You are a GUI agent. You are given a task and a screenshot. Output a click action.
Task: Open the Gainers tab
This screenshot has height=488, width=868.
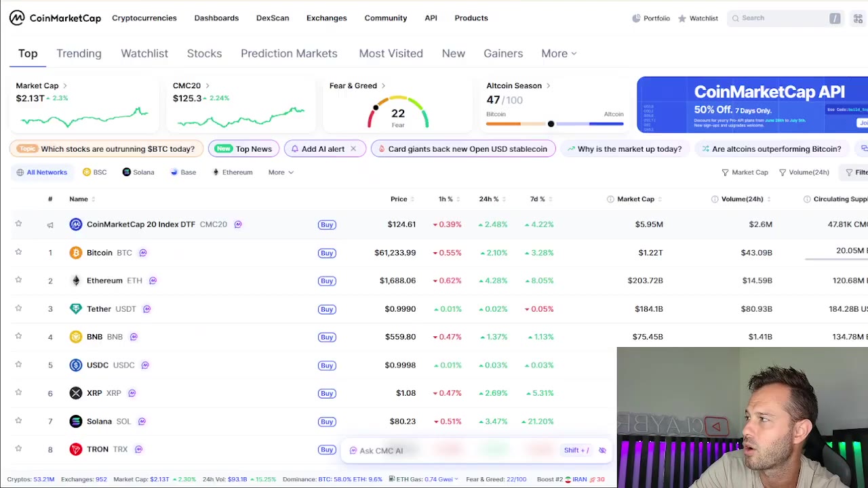click(x=503, y=54)
